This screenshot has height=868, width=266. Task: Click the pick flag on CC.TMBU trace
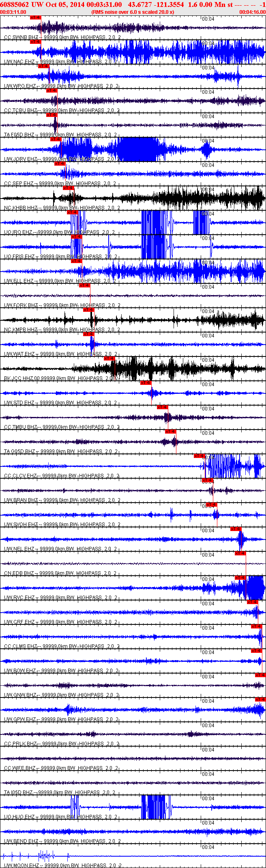click(163, 407)
